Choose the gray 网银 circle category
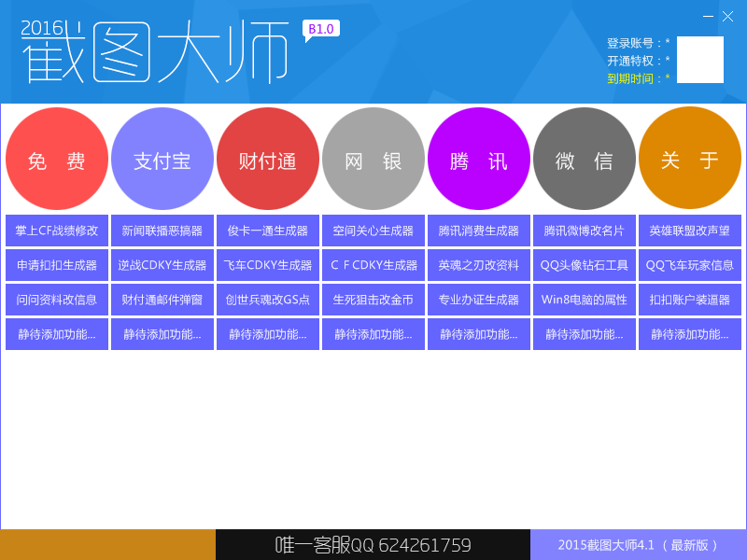This screenshot has height=560, width=747. [x=373, y=159]
